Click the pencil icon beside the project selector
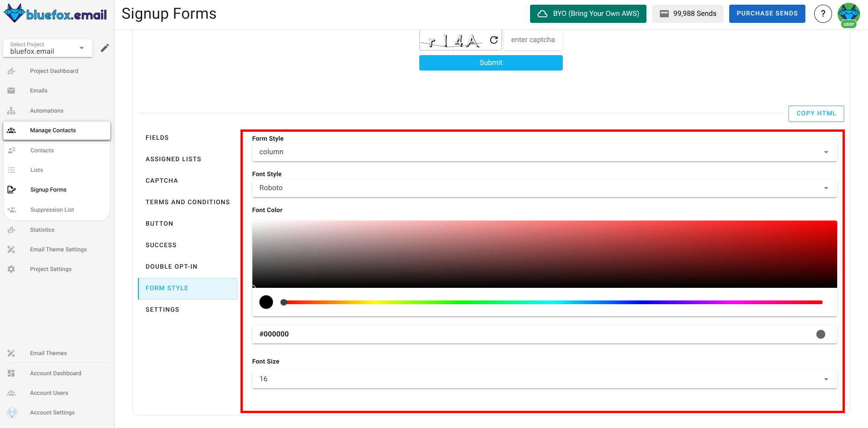Screen dimensions: 868x428 [x=105, y=47]
